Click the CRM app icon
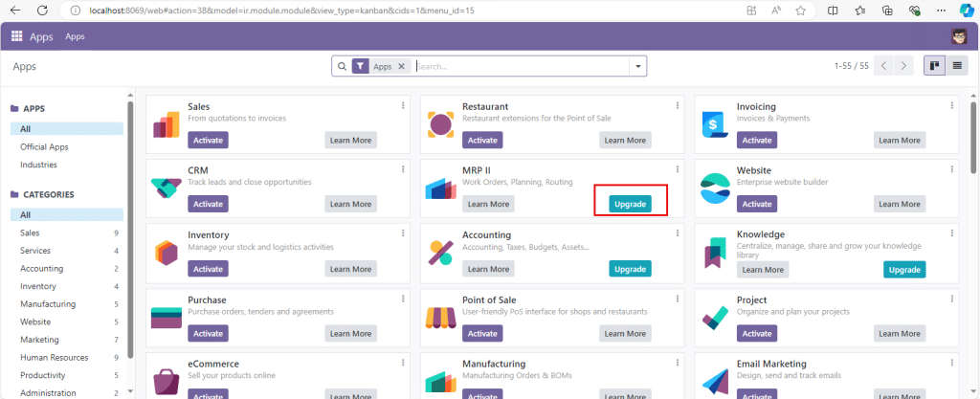 167,188
